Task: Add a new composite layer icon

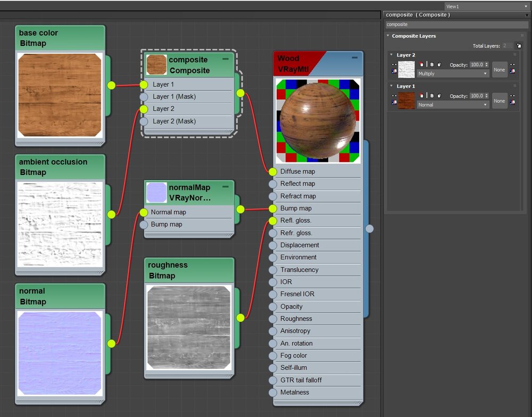Action: pos(518,46)
